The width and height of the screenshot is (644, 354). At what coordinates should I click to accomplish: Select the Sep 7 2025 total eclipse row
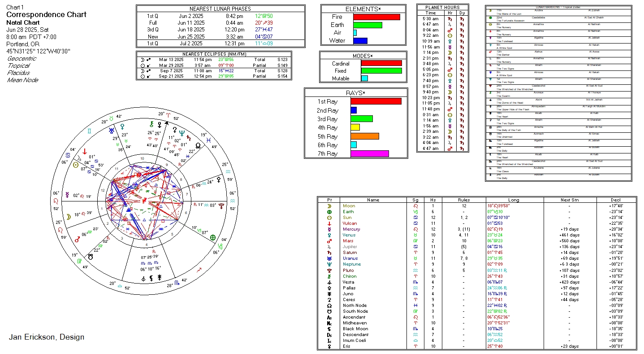[214, 71]
